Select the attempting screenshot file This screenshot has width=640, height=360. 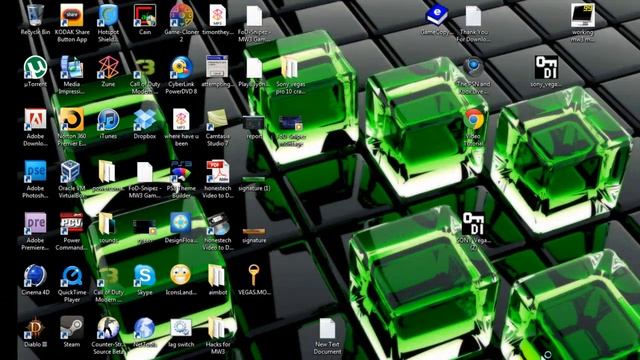218,67
